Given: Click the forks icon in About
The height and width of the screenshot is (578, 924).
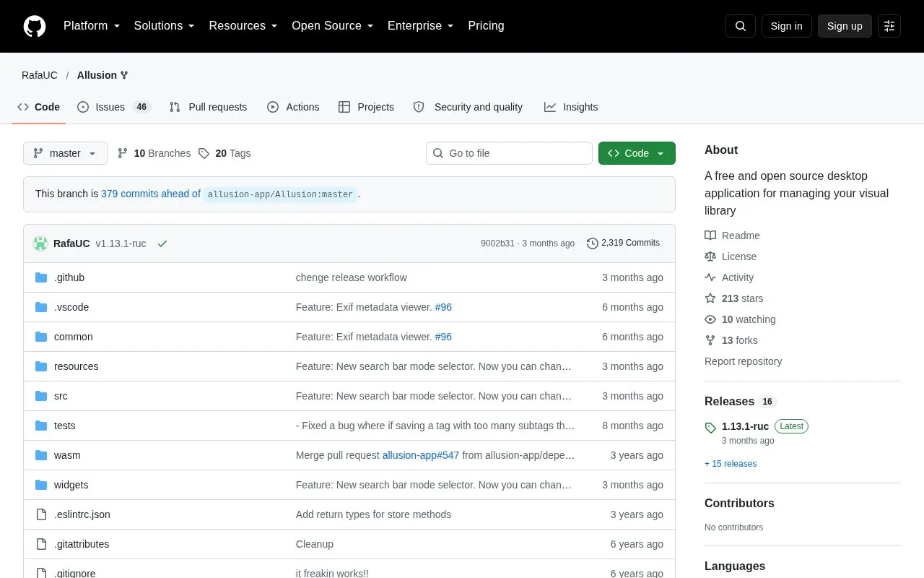Looking at the screenshot, I should 710,340.
